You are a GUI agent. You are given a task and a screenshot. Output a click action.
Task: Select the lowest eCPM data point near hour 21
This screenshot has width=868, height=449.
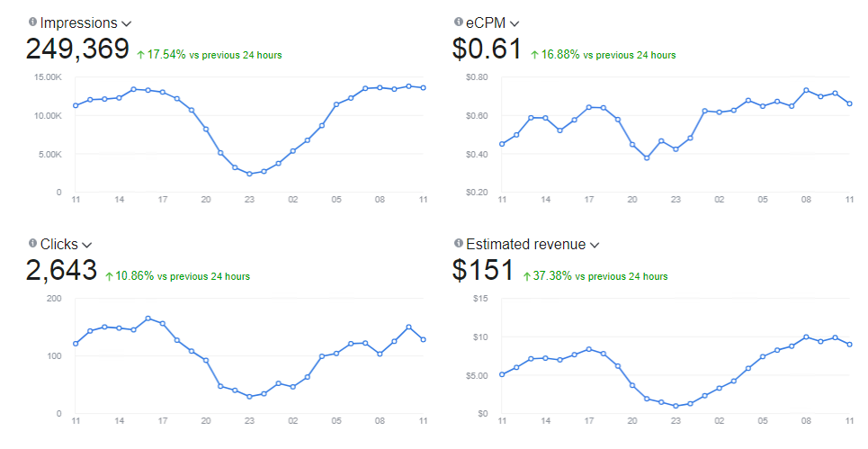(647, 157)
